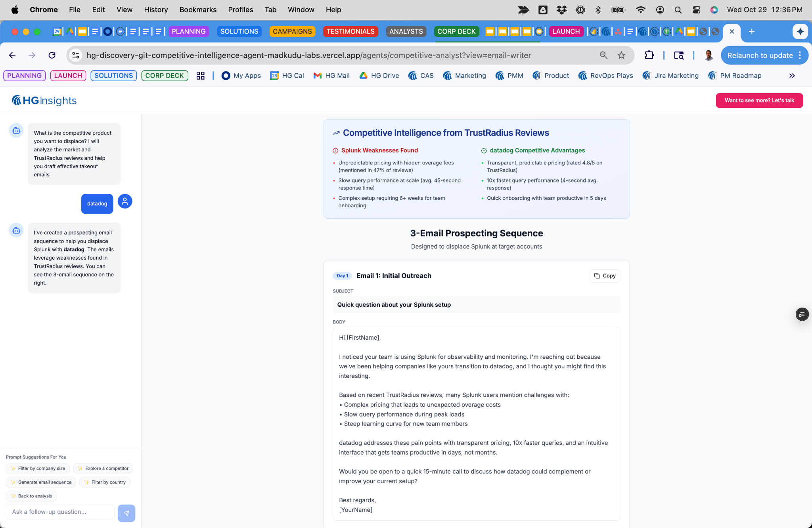This screenshot has width=812, height=528.
Task: Open the Chrome profile avatar menu
Action: (709, 55)
